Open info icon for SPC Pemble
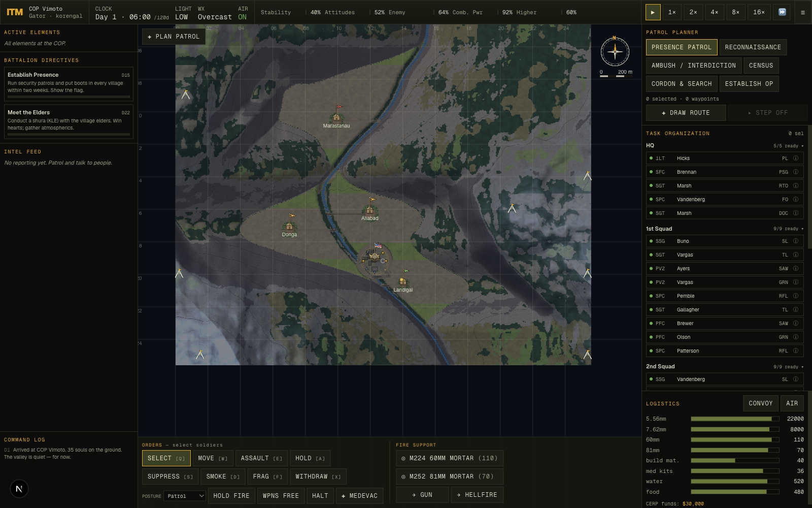The width and height of the screenshot is (812, 508). coord(796,296)
